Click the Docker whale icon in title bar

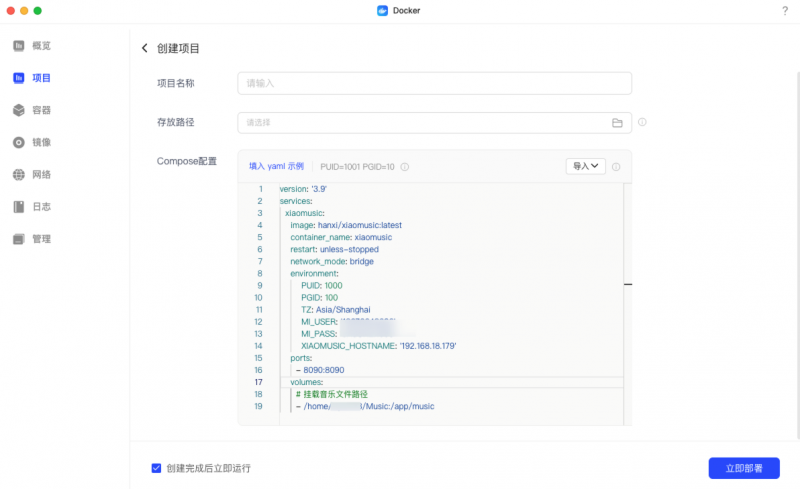coord(382,11)
